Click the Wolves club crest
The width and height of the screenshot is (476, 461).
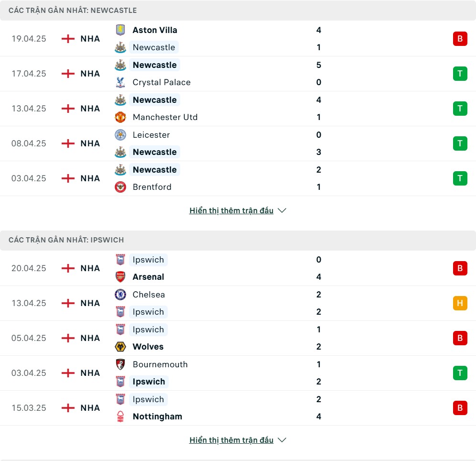coord(120,347)
